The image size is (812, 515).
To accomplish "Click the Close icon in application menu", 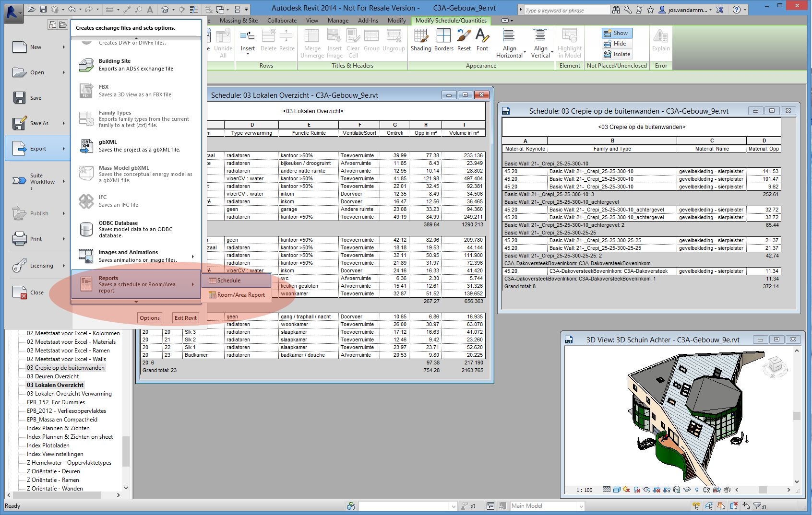I will pyautogui.click(x=20, y=293).
